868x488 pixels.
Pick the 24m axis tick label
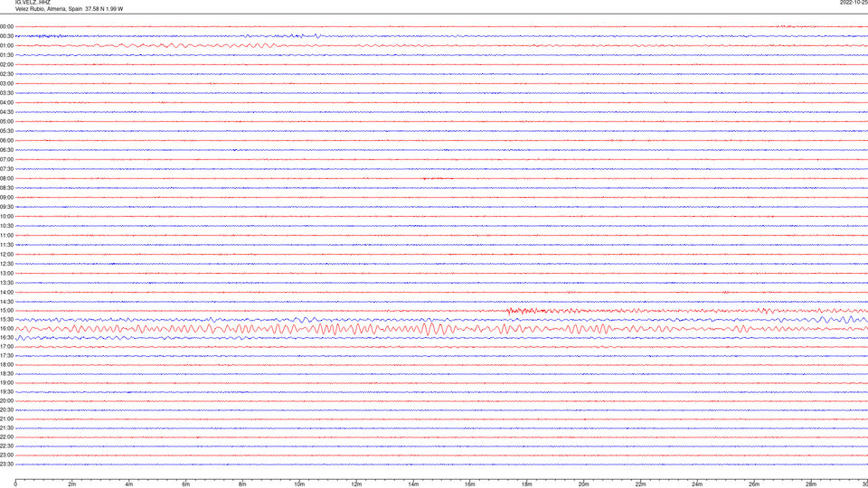[697, 484]
